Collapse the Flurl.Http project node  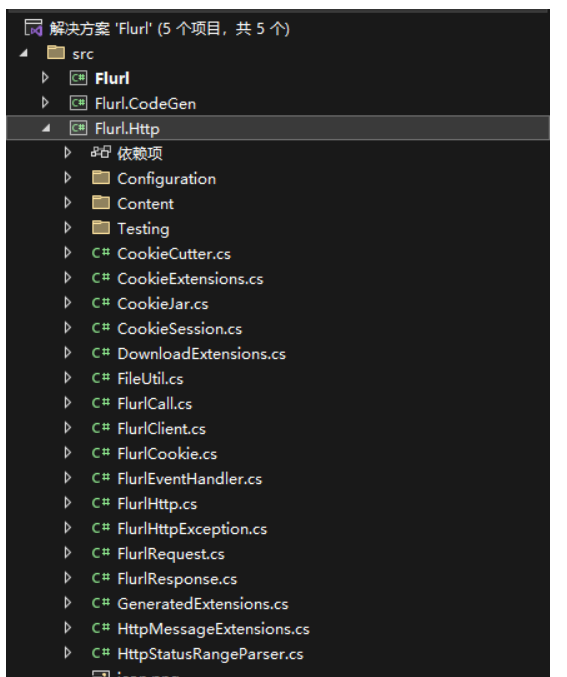46,128
